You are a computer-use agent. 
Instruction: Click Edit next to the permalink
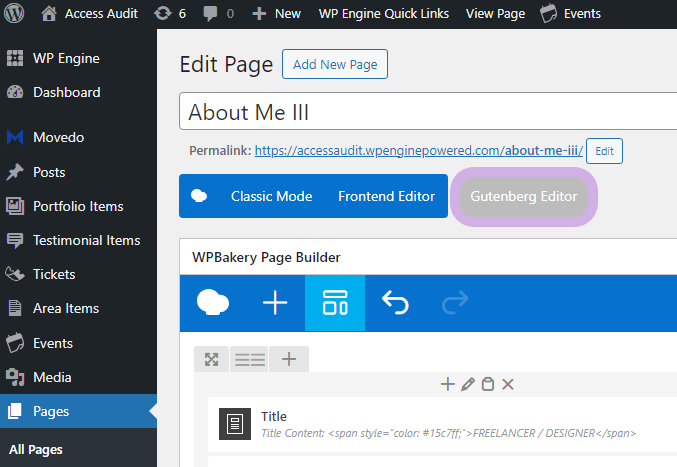click(604, 151)
